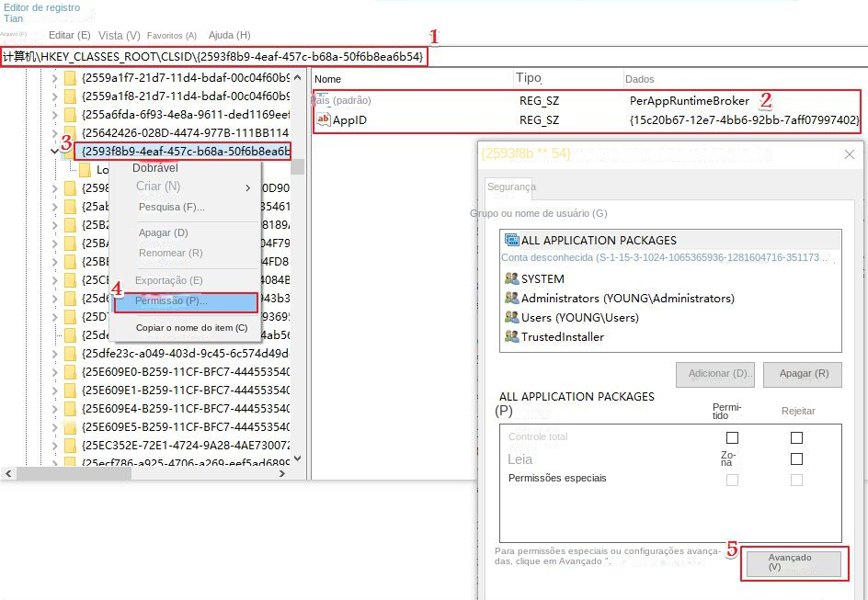Check Rejeitar for Leia permission
This screenshot has height=600, width=868.
(x=796, y=459)
